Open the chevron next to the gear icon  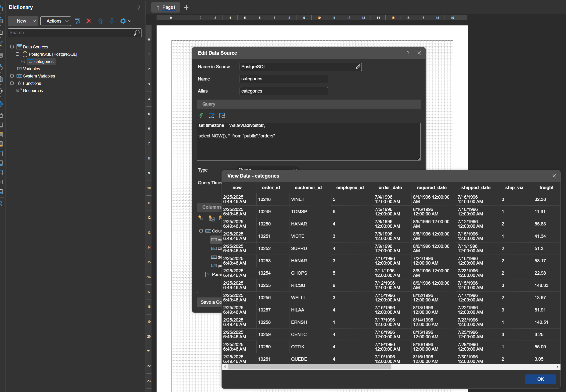click(x=130, y=21)
